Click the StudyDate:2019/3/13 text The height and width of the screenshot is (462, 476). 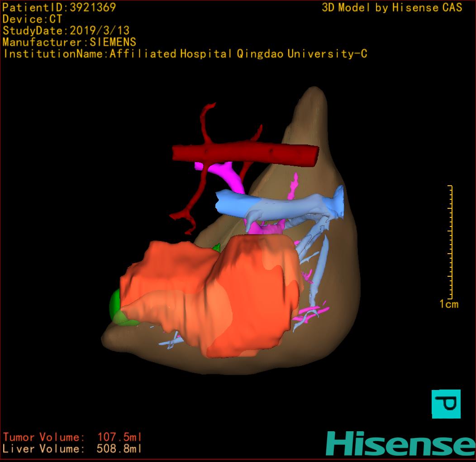66,31
